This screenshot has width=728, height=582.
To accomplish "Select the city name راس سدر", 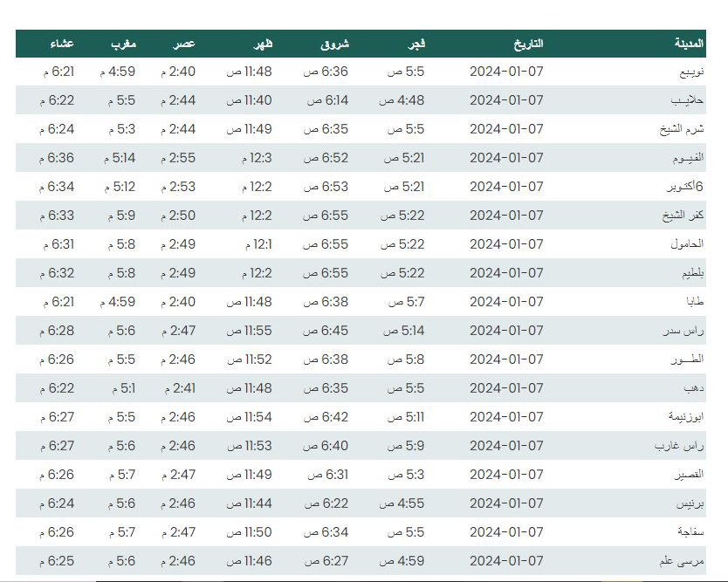I will pos(683,331).
